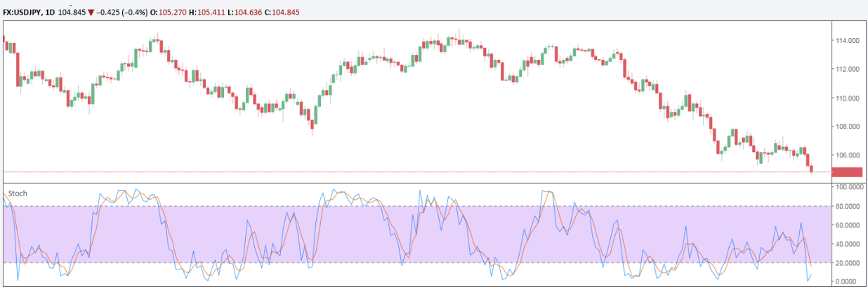Click the 100.0000 stochastic axis label
Viewport: 868px width, 287px height.
[849, 188]
